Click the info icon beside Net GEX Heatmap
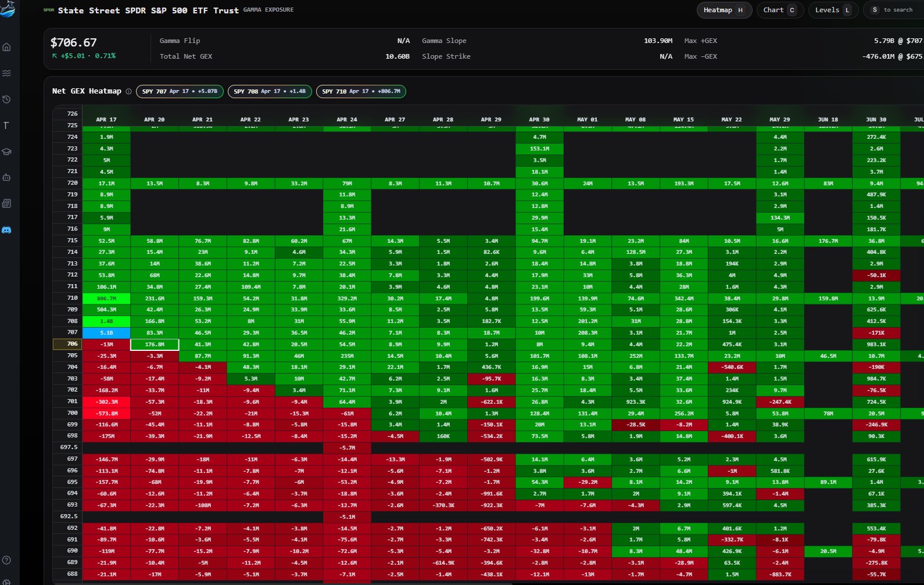This screenshot has height=585, width=924. click(128, 91)
